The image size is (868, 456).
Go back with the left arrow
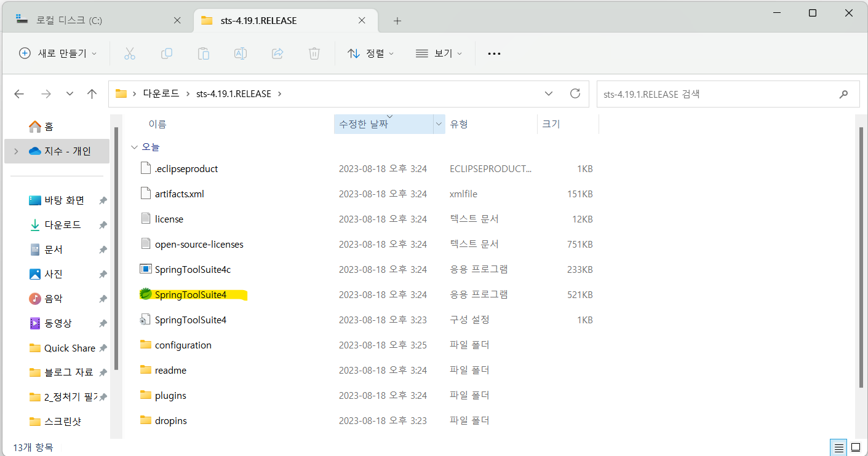[x=19, y=94]
